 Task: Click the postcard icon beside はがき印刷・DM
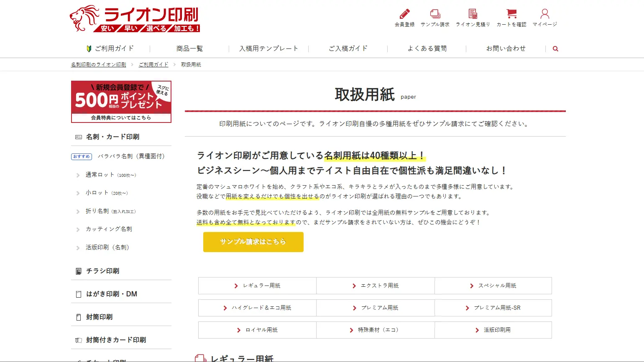click(x=78, y=294)
